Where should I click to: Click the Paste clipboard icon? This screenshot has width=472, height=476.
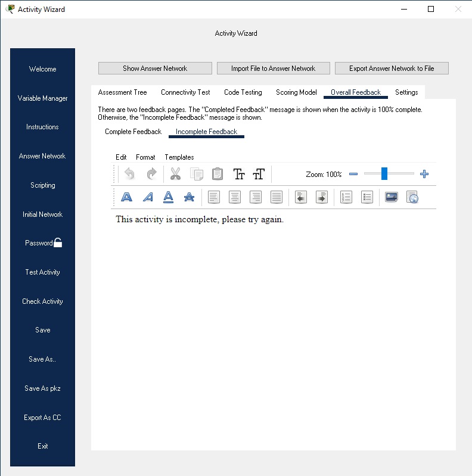point(218,174)
